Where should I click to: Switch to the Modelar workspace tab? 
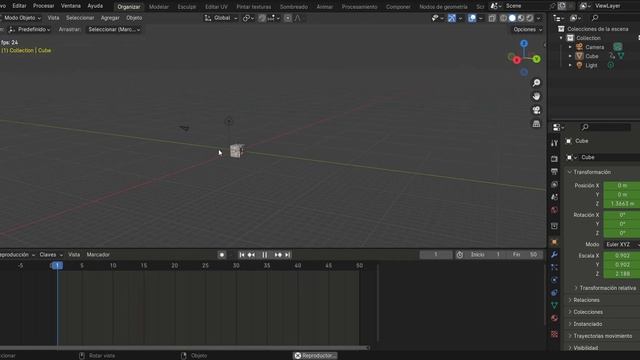(158, 7)
